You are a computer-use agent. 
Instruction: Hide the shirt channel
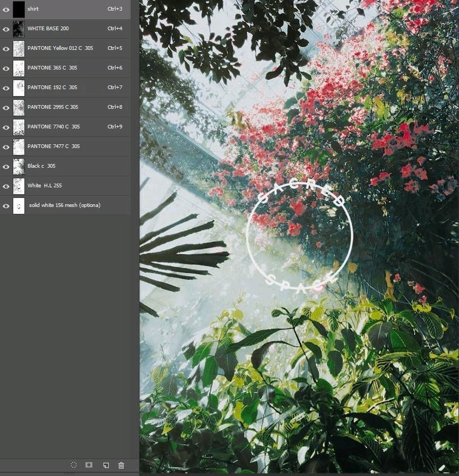click(x=6, y=10)
